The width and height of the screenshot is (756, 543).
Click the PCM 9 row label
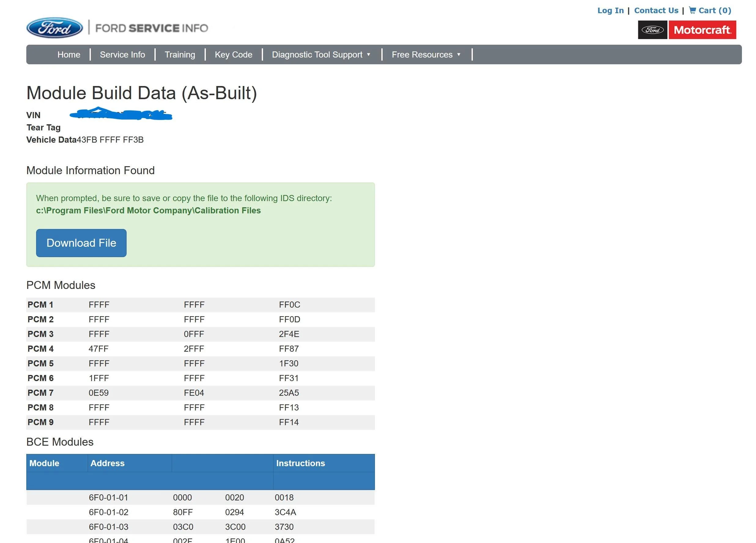coord(40,422)
